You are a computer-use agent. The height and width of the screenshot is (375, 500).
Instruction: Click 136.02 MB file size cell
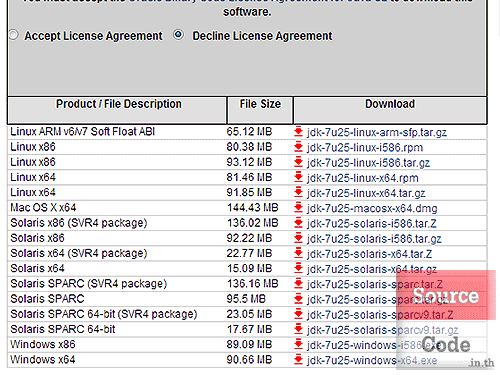point(253,223)
